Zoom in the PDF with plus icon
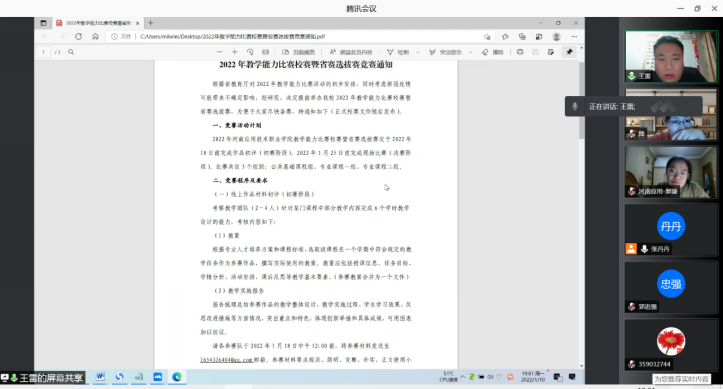 pos(234,52)
